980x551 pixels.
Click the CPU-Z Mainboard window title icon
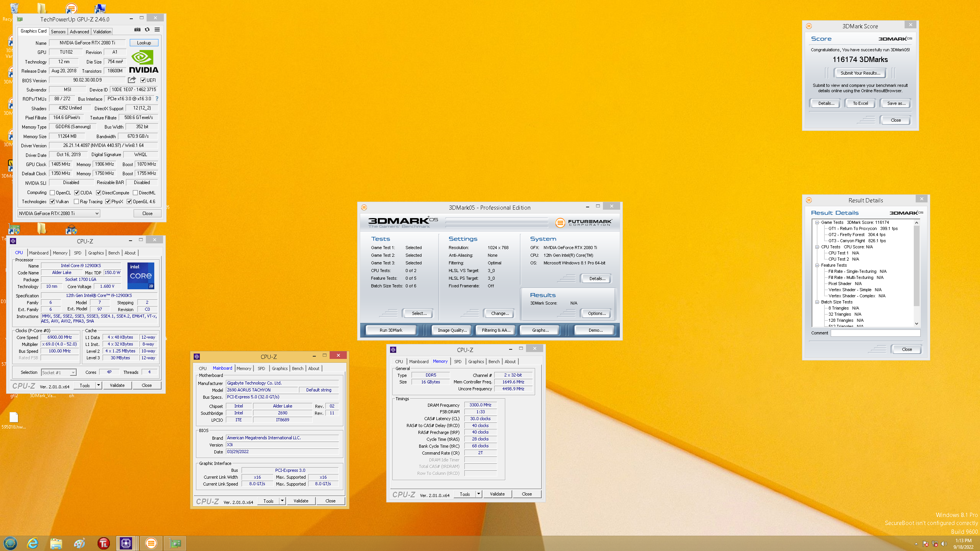197,357
